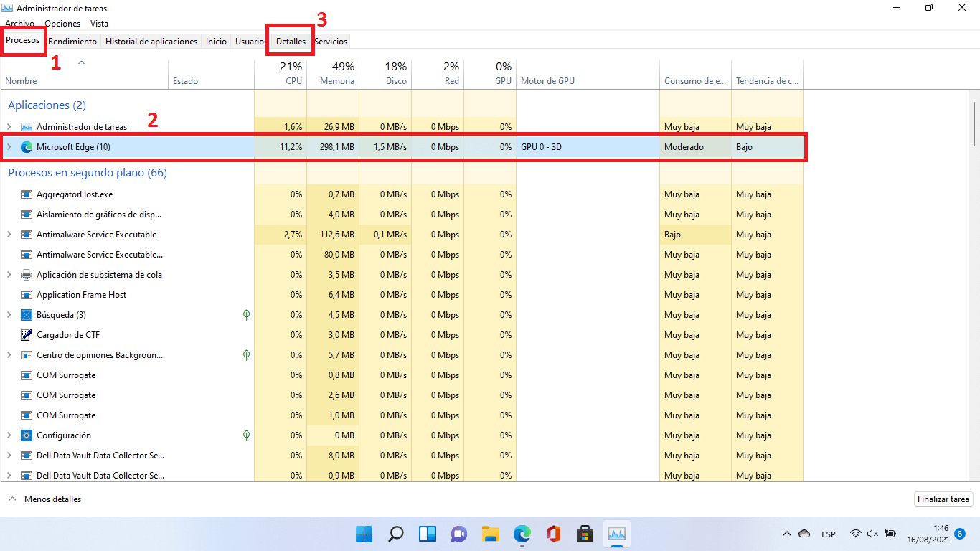Open the Vista menu
Image resolution: width=980 pixels, height=551 pixels.
pos(99,23)
